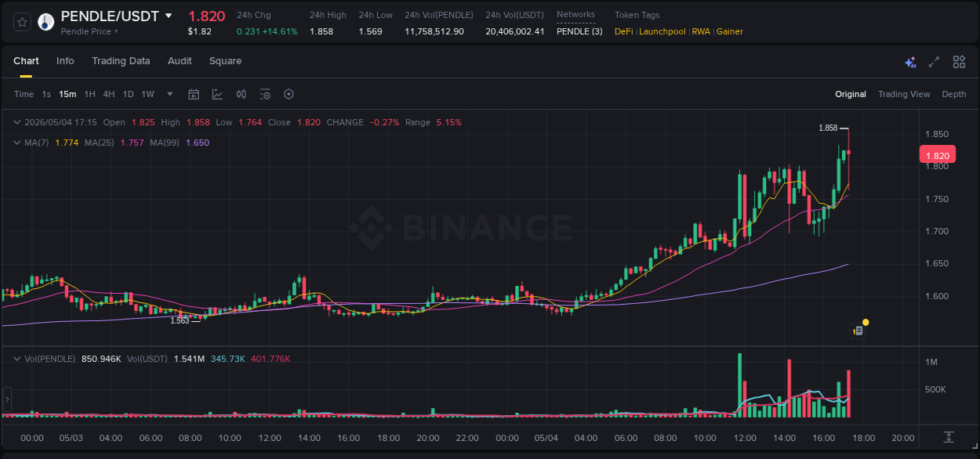Click the Vol(PENDLE) 850.946K label

[x=72, y=359]
